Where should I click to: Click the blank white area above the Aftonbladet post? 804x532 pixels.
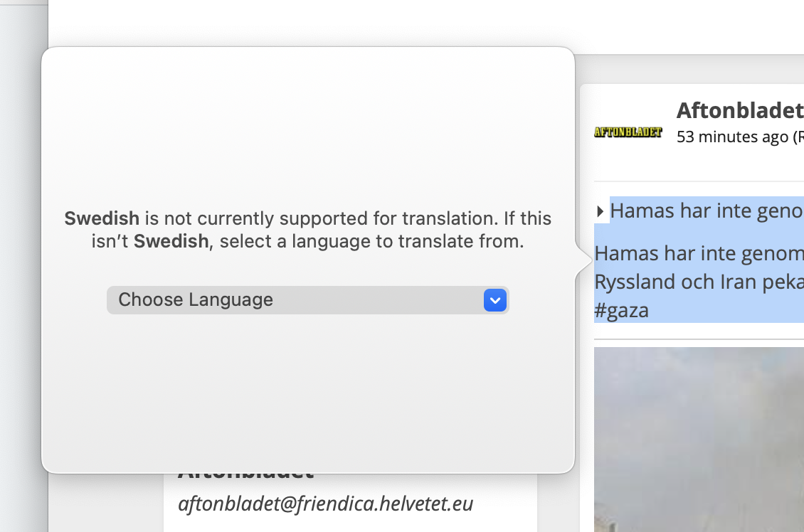(x=425, y=23)
